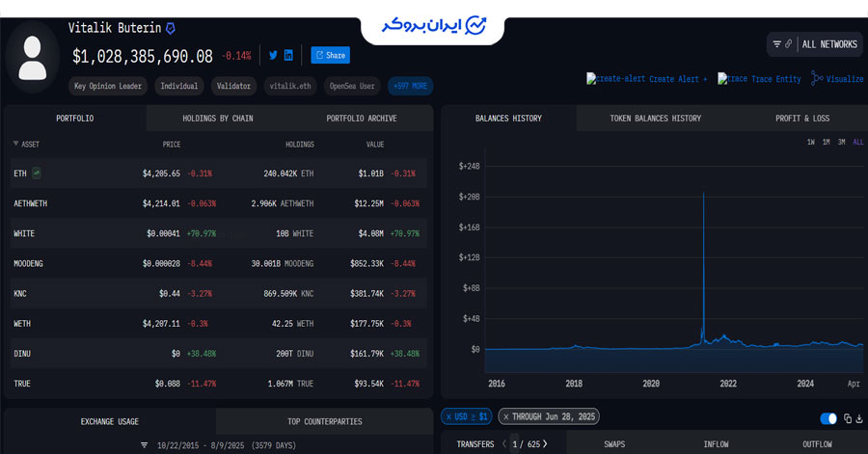Click the chain link icon beside ALL NETWORKS
The width and height of the screenshot is (868, 454).
point(788,43)
